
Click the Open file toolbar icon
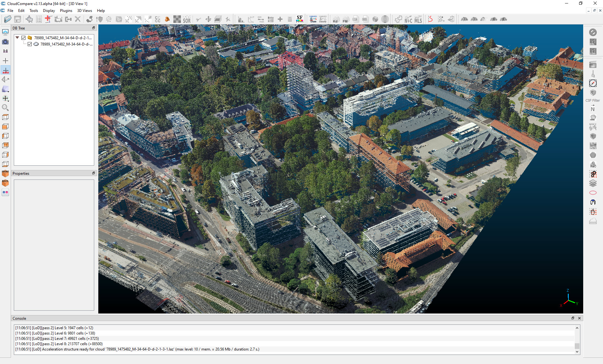pos(8,19)
